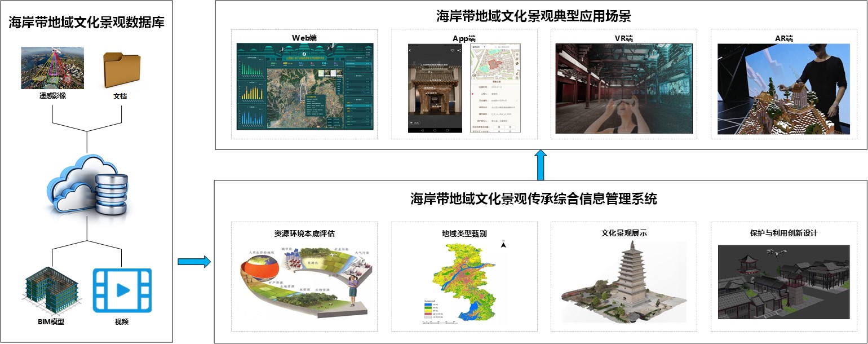Open the Web端 dashboard thumbnail

pyautogui.click(x=304, y=87)
